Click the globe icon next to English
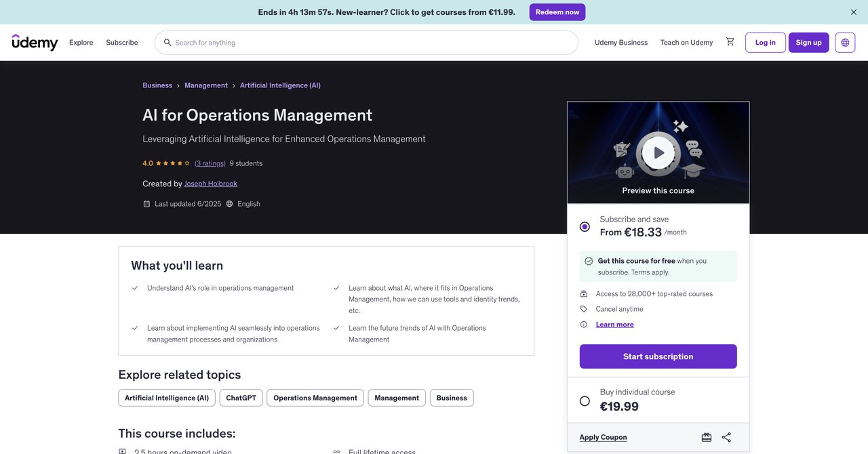 click(230, 204)
